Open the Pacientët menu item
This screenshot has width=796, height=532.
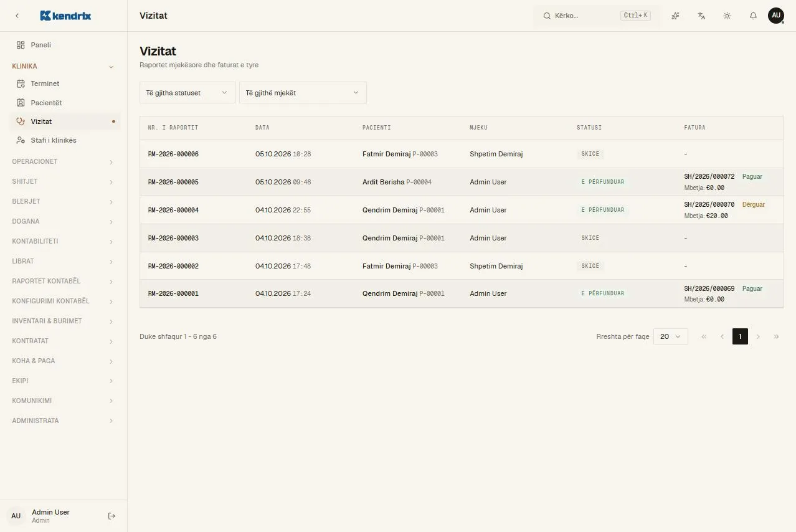pyautogui.click(x=65, y=103)
